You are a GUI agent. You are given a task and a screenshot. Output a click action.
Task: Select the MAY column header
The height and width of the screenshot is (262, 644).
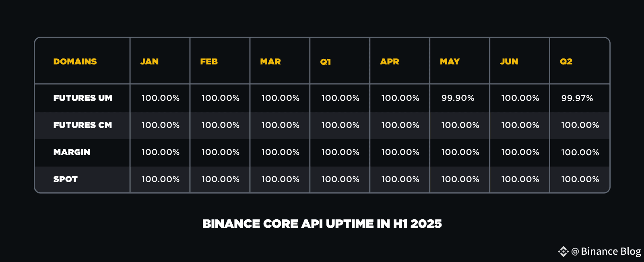(x=450, y=61)
